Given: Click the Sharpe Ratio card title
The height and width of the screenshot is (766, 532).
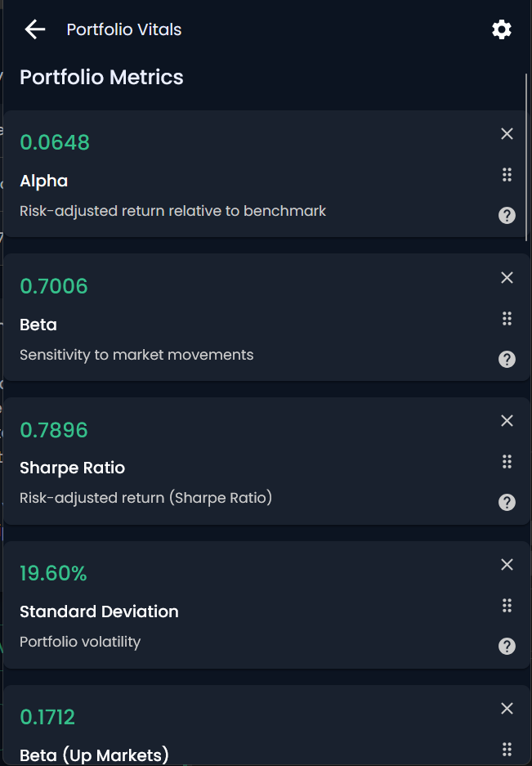Looking at the screenshot, I should pos(72,468).
